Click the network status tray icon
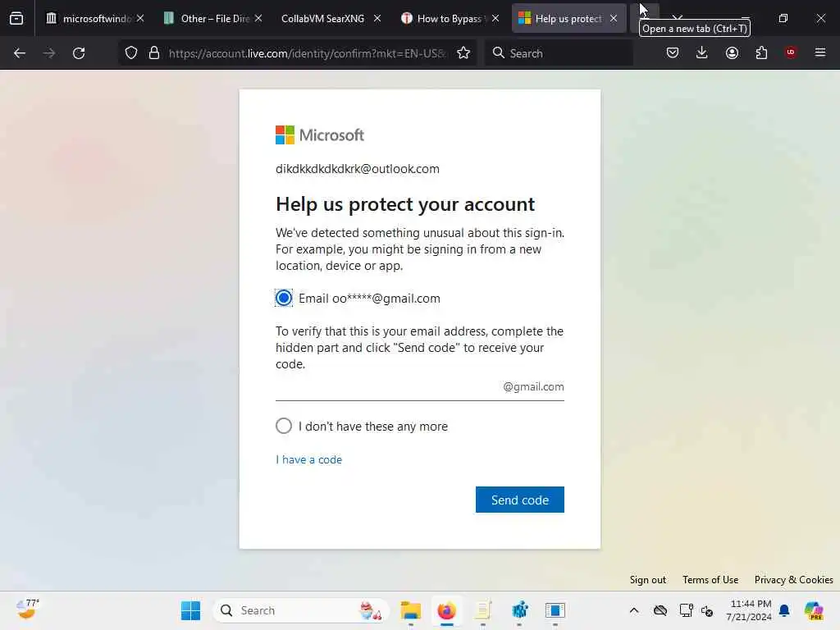The width and height of the screenshot is (840, 630). click(x=686, y=610)
